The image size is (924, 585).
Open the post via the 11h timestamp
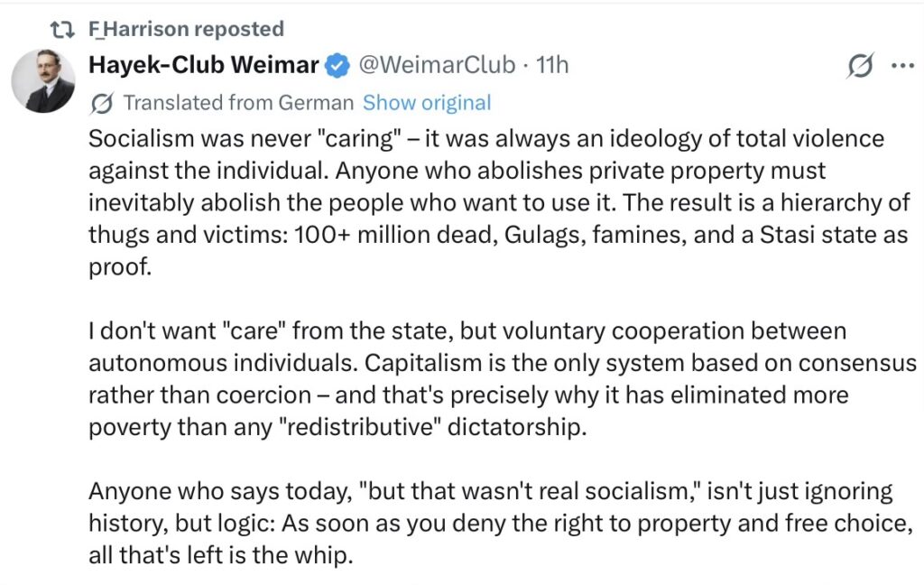pyautogui.click(x=552, y=65)
